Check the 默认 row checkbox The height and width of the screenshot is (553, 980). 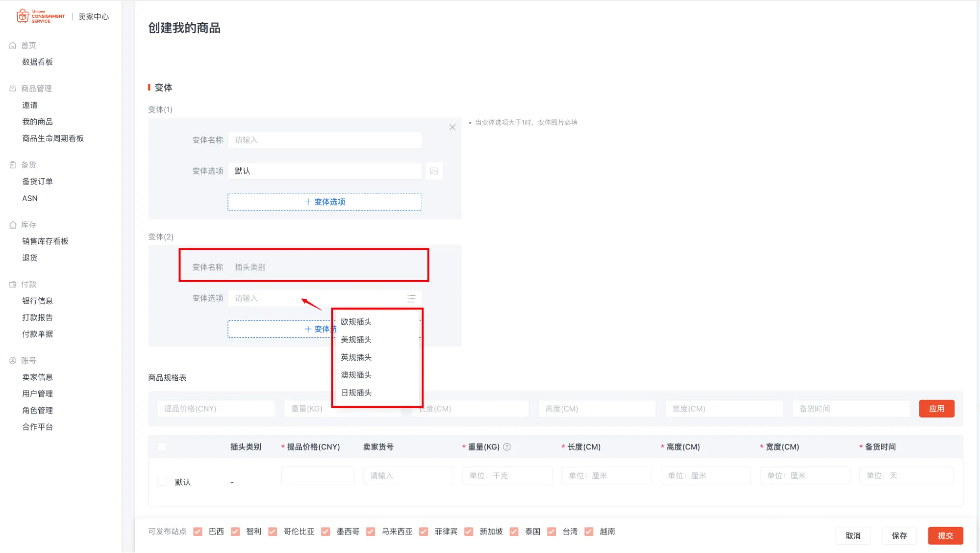(x=162, y=481)
